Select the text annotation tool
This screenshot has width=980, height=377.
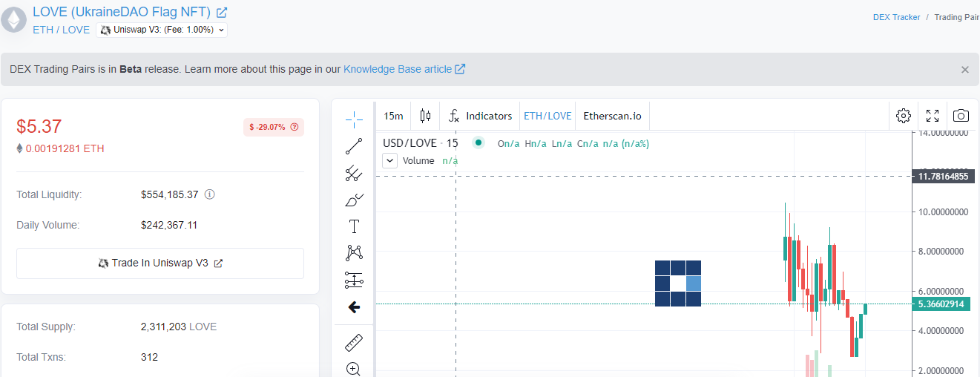tap(354, 226)
